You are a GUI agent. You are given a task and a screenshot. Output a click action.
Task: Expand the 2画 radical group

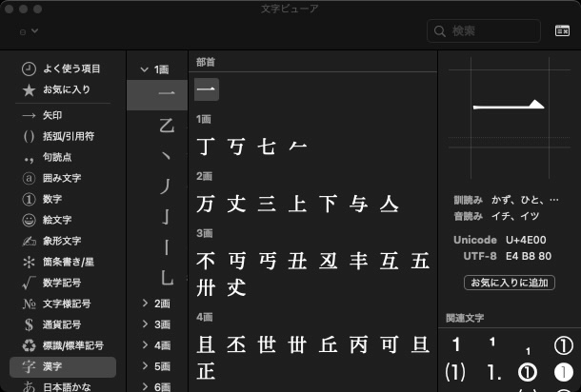[x=145, y=304]
